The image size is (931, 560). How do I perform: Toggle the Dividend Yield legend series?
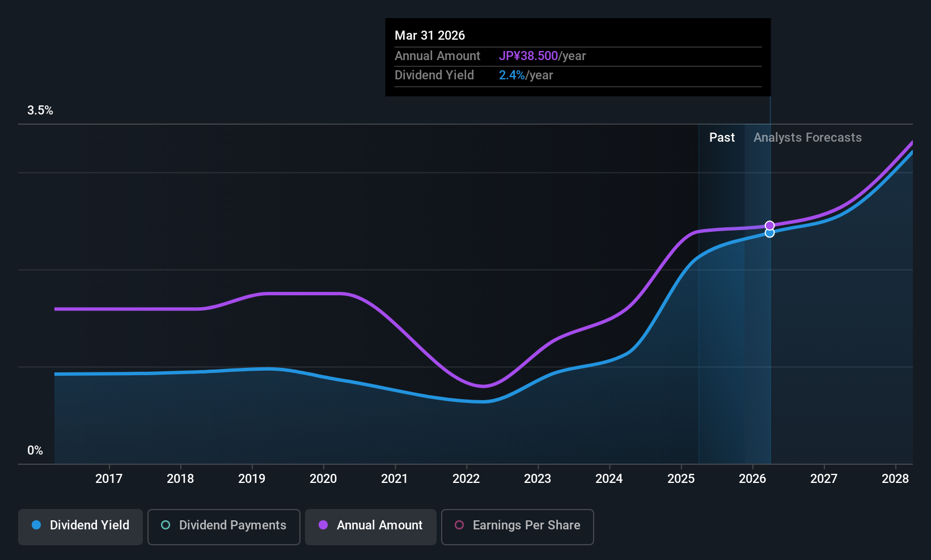(x=81, y=526)
